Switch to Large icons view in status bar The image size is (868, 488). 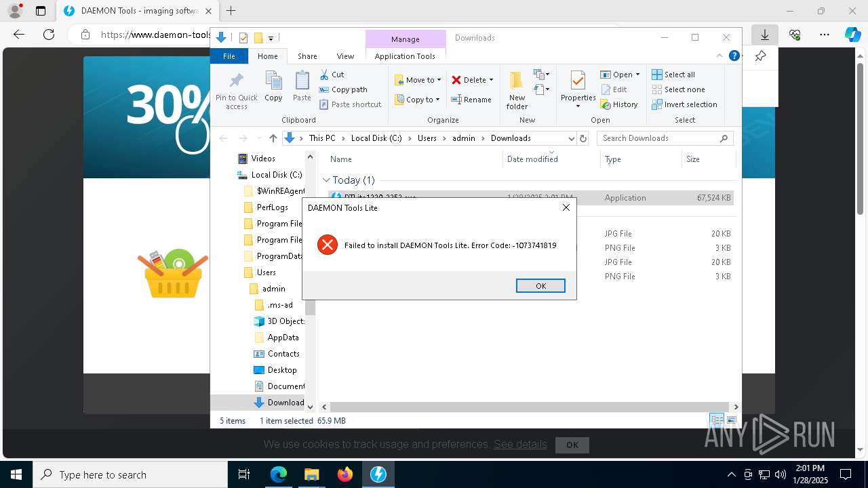pyautogui.click(x=731, y=421)
